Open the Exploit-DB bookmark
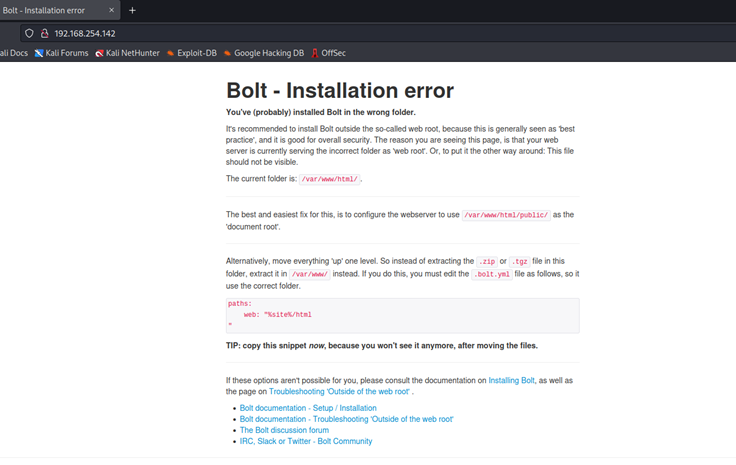This screenshot has height=465, width=736. click(x=192, y=53)
